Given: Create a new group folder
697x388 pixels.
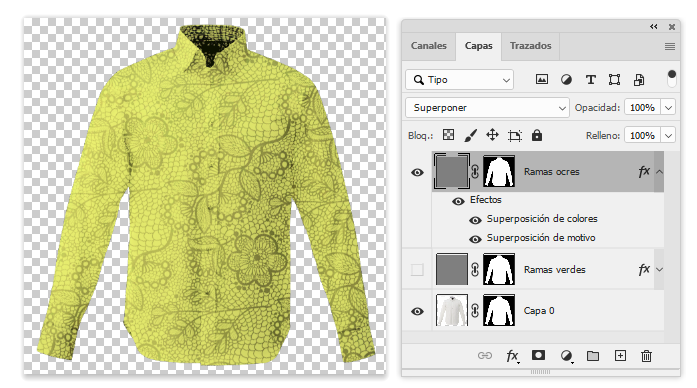Looking at the screenshot, I should tap(593, 356).
